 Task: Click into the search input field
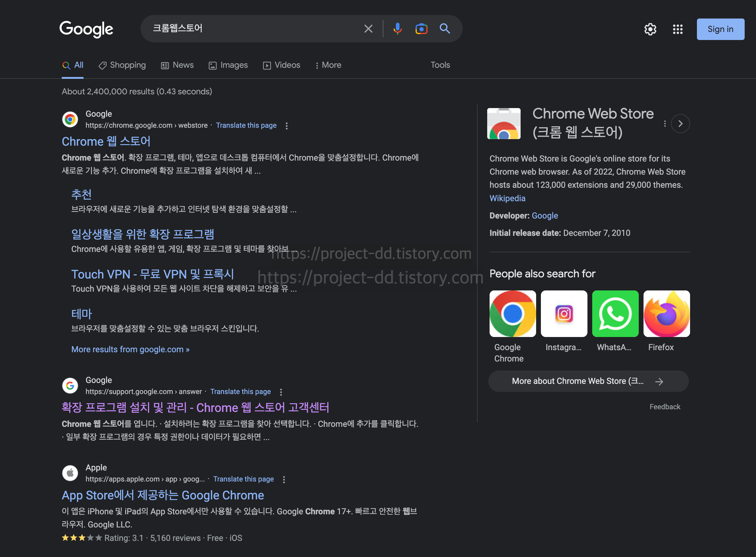pos(253,29)
